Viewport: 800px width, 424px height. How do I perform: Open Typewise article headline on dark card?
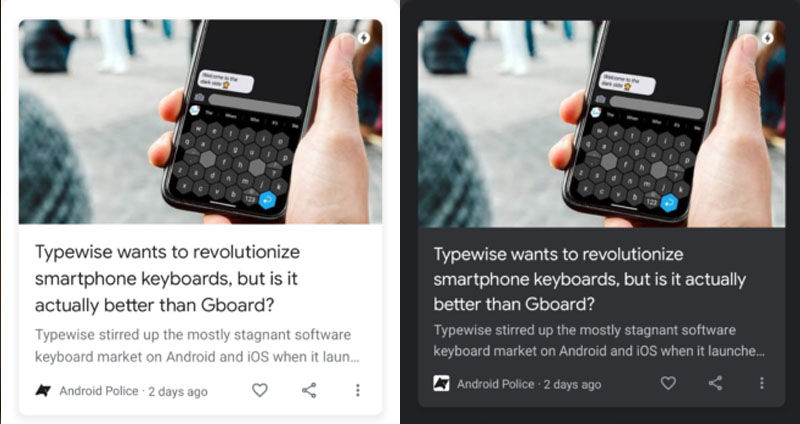[x=589, y=279]
